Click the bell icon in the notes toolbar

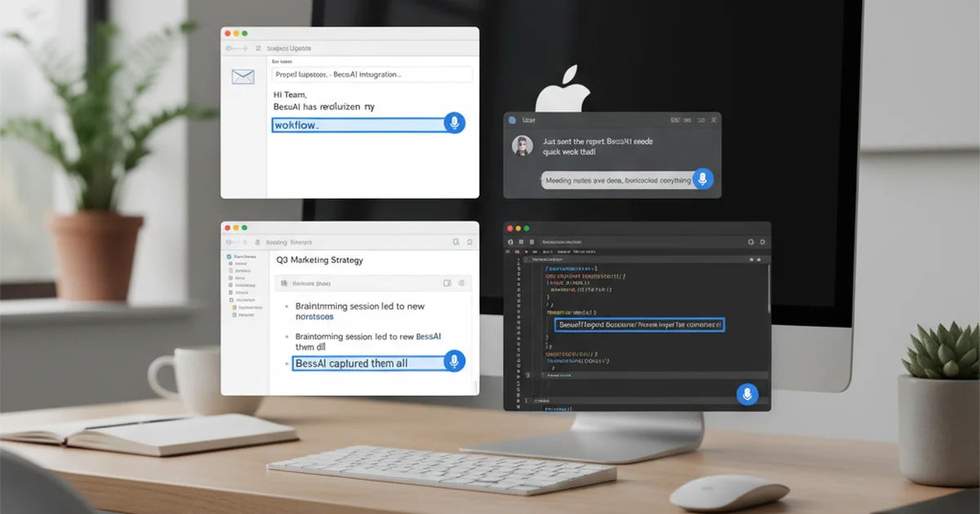469,242
